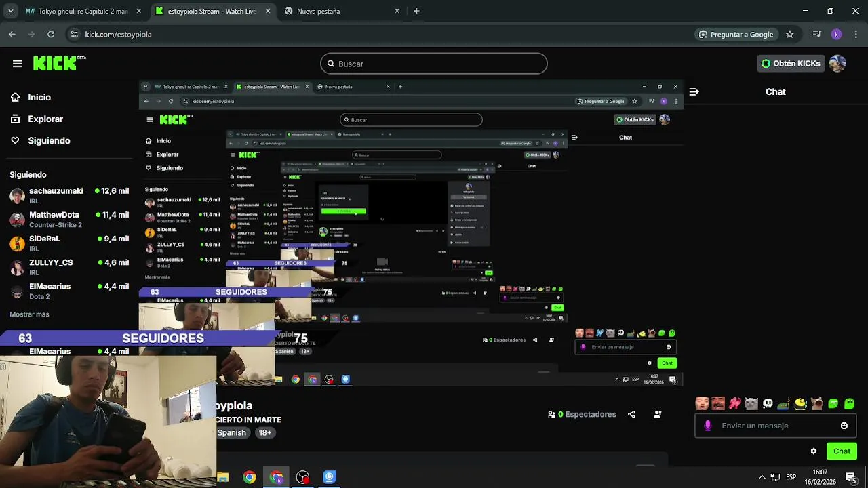Viewport: 868px width, 488px height.
Task: Click the Obtén KICKs button
Action: point(791,64)
